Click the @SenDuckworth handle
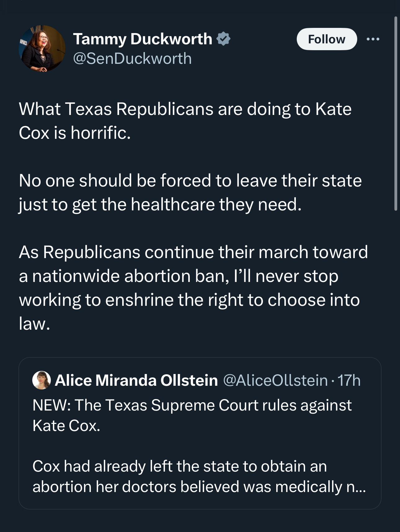The height and width of the screenshot is (532, 400). pyautogui.click(x=132, y=59)
